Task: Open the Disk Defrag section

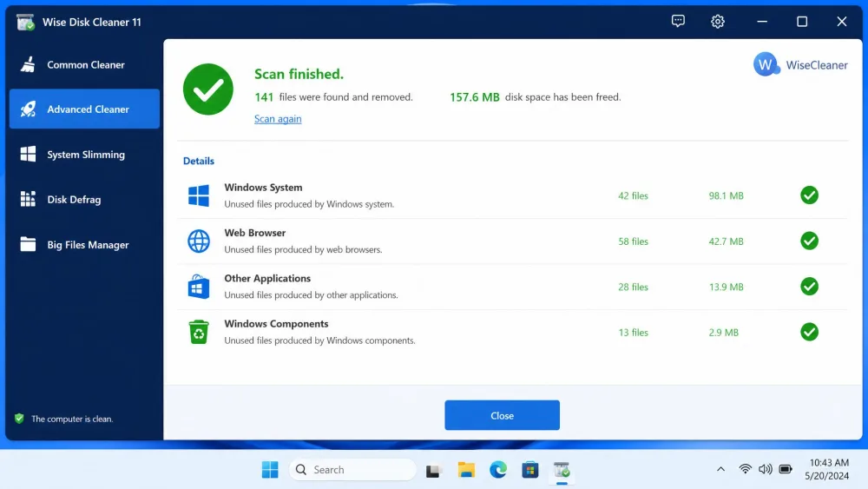Action: 85,199
